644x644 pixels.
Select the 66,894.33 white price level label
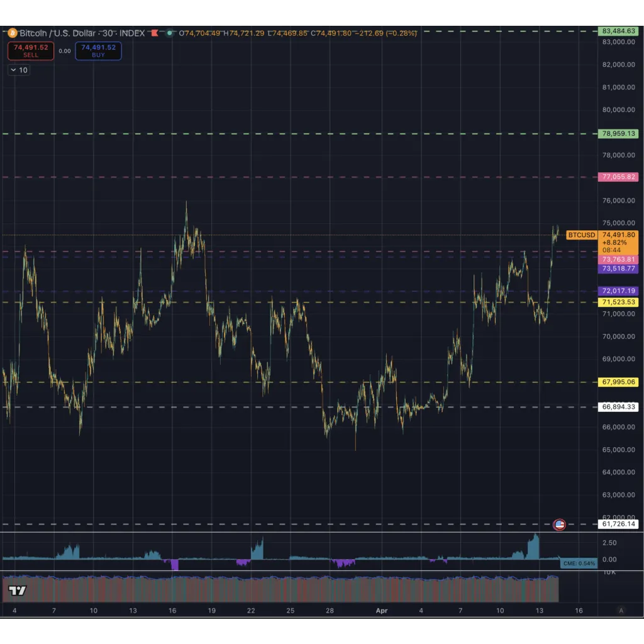618,407
